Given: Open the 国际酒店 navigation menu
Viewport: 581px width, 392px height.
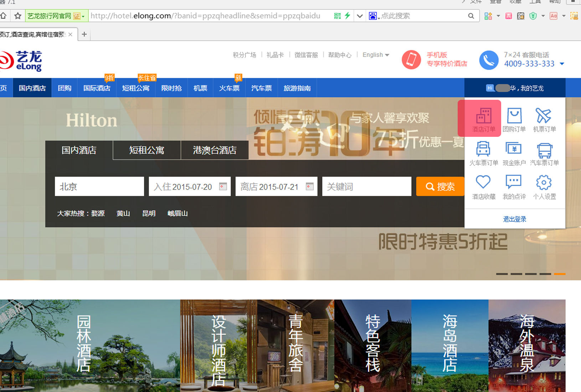Looking at the screenshot, I should coord(97,88).
